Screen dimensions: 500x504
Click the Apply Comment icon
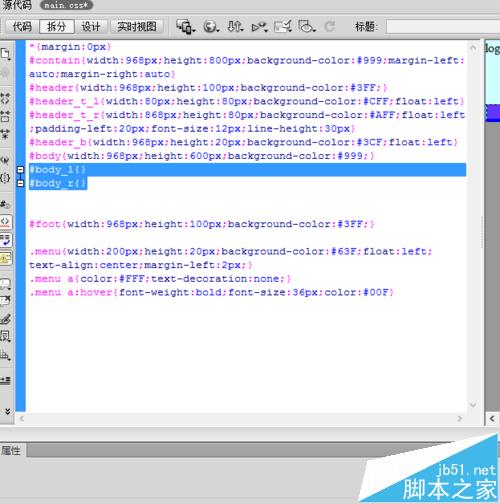pos(5,284)
